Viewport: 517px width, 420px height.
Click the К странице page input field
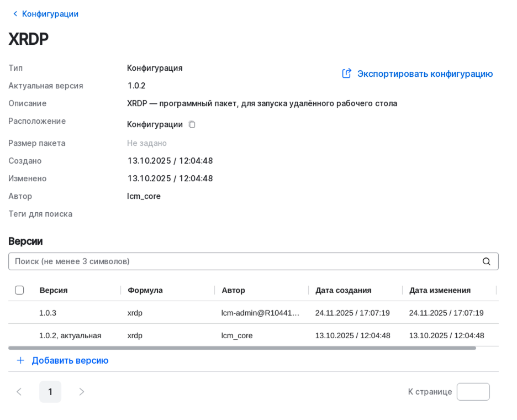[473, 391]
